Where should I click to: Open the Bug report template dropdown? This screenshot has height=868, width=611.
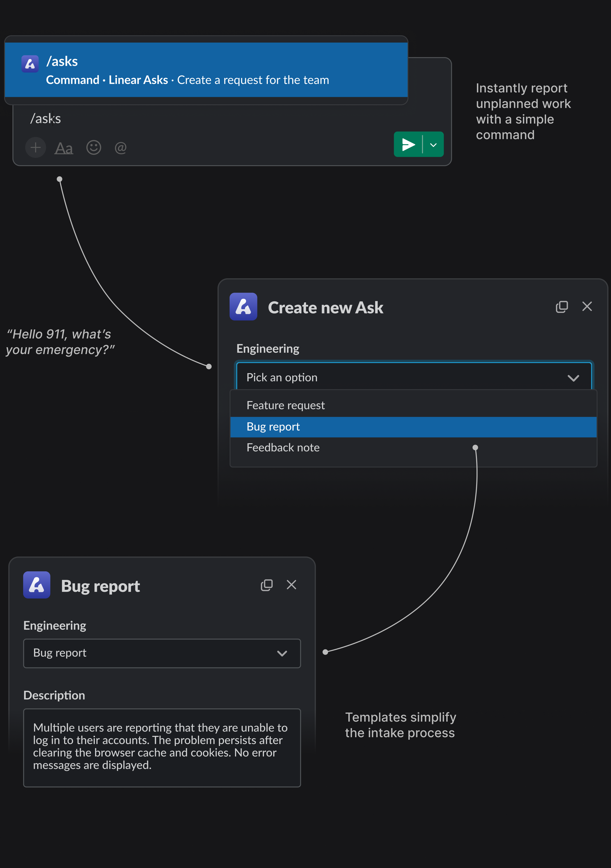click(x=162, y=653)
